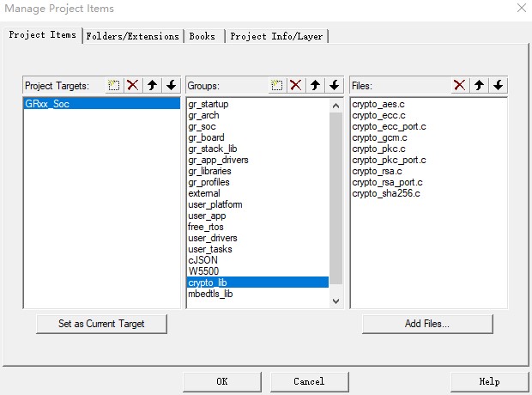Open Project Info/Layer tab
The image size is (532, 395).
click(277, 36)
